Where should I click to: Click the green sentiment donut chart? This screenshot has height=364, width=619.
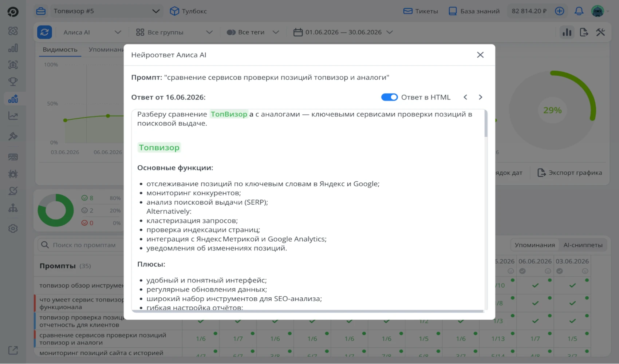pyautogui.click(x=56, y=210)
